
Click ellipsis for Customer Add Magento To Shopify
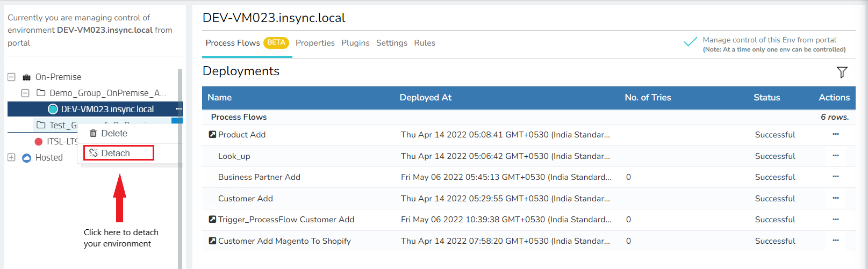[x=835, y=241]
